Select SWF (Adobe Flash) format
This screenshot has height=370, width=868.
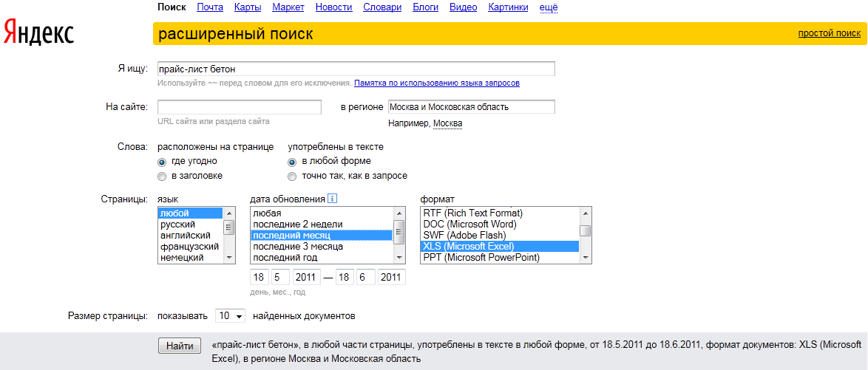pos(500,235)
